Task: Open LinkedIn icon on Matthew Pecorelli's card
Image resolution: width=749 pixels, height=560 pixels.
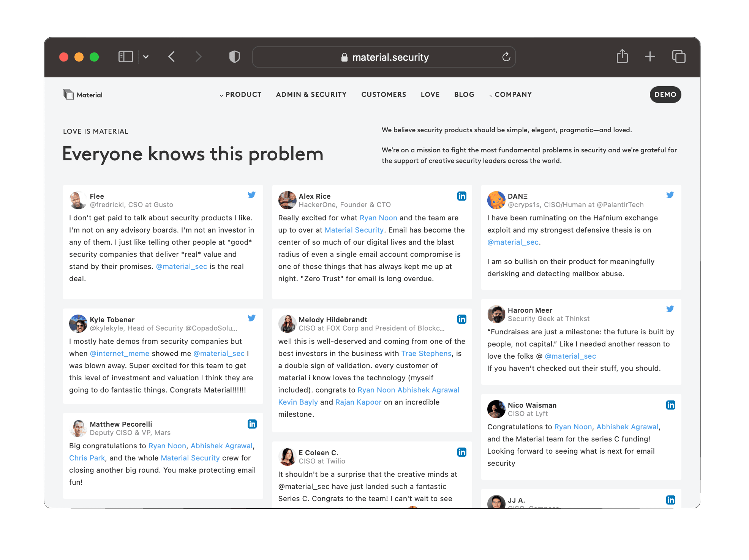Action: (252, 424)
